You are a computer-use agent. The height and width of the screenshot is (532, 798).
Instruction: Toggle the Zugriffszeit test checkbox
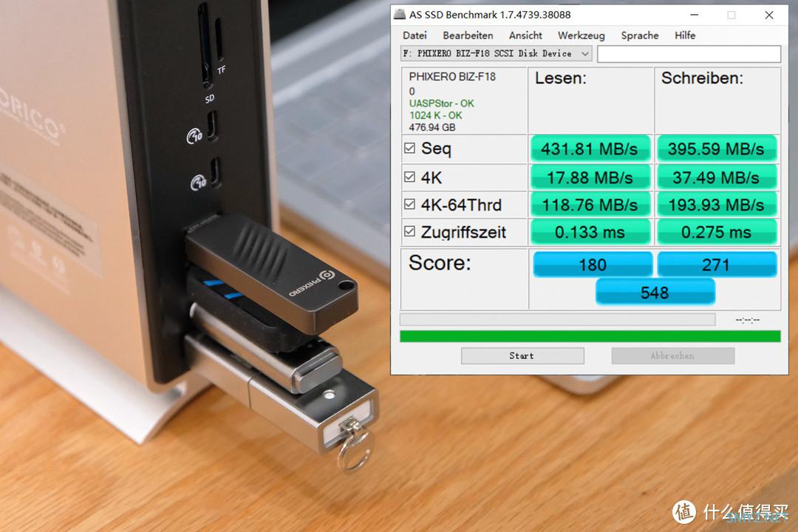409,231
